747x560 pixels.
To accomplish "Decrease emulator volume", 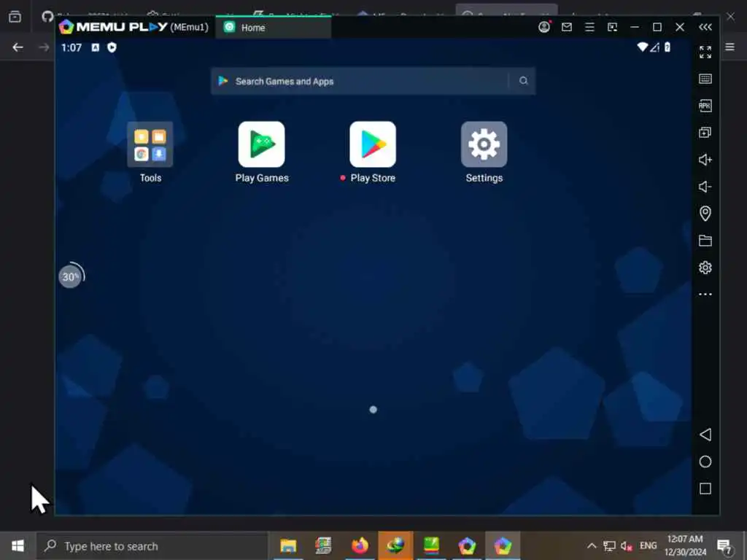I will [x=705, y=187].
